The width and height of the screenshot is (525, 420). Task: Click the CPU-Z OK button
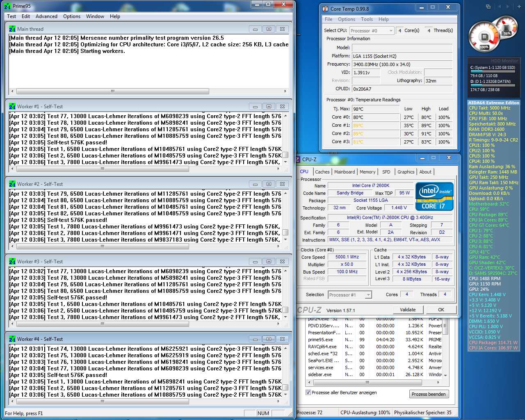tap(441, 310)
